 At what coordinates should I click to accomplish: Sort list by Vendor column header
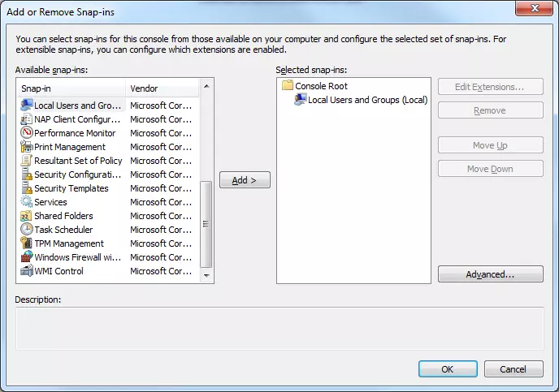[x=162, y=88]
